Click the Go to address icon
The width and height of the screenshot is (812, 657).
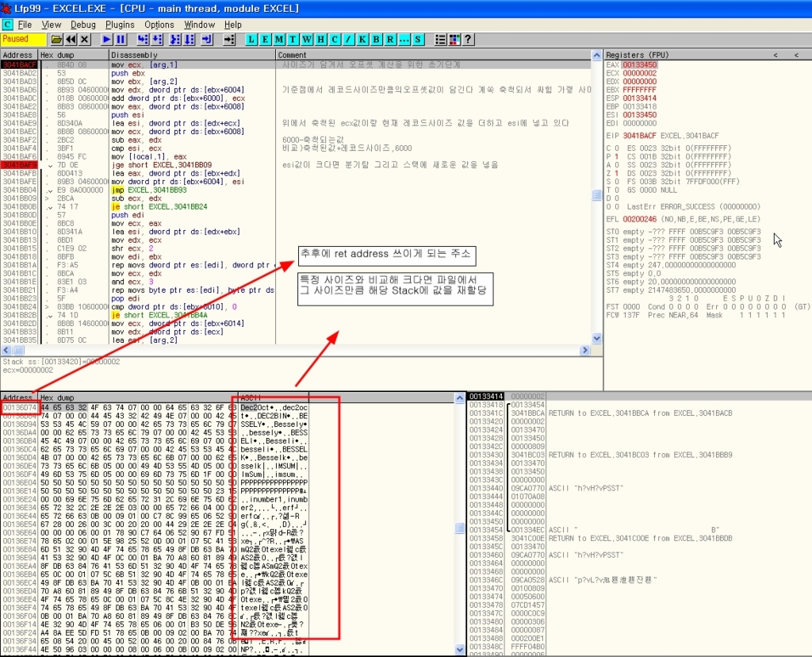point(229,40)
